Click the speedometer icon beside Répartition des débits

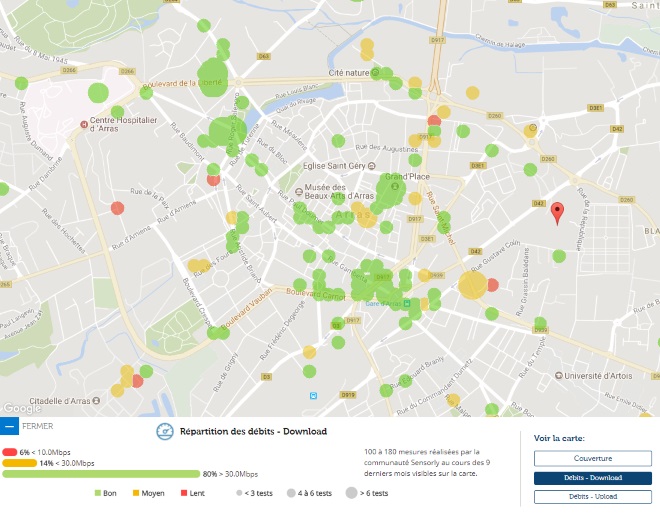[x=164, y=432]
